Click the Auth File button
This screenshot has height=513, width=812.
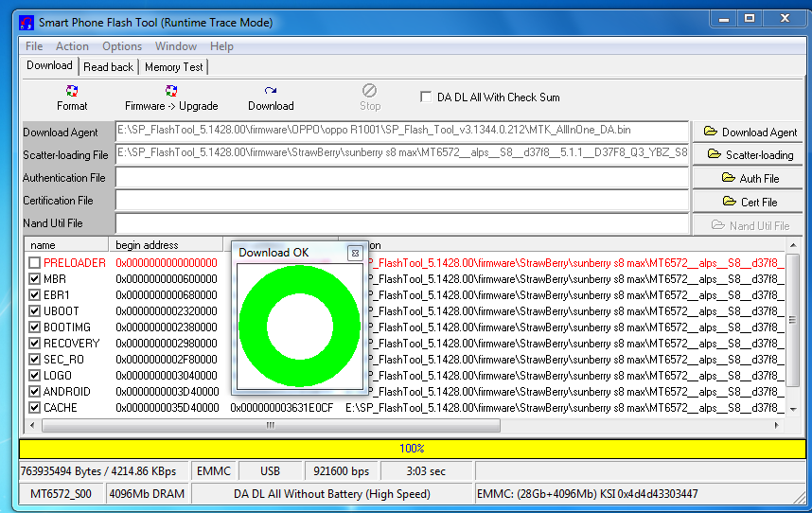pos(749,178)
